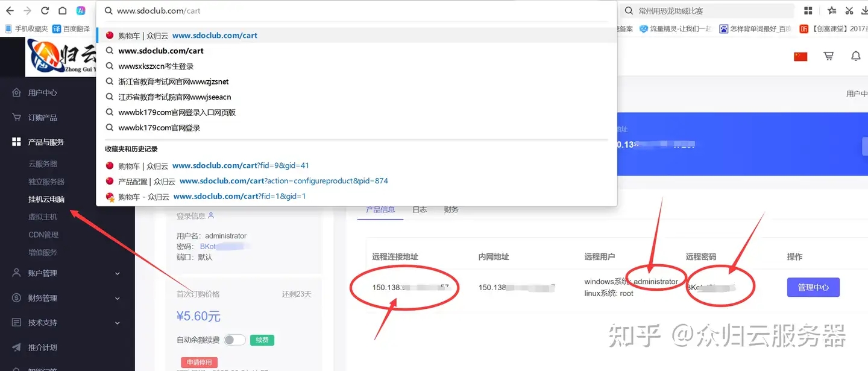Click the red 申请停用 button
The height and width of the screenshot is (371, 868).
click(199, 362)
